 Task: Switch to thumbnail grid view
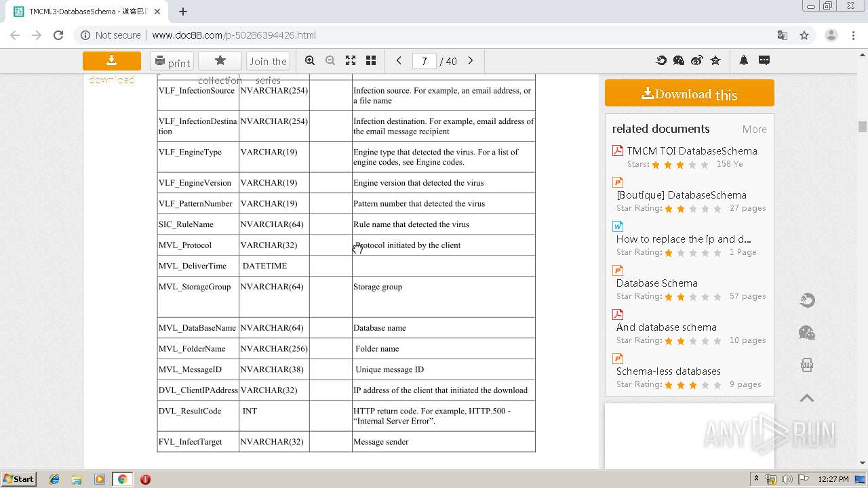[371, 61]
